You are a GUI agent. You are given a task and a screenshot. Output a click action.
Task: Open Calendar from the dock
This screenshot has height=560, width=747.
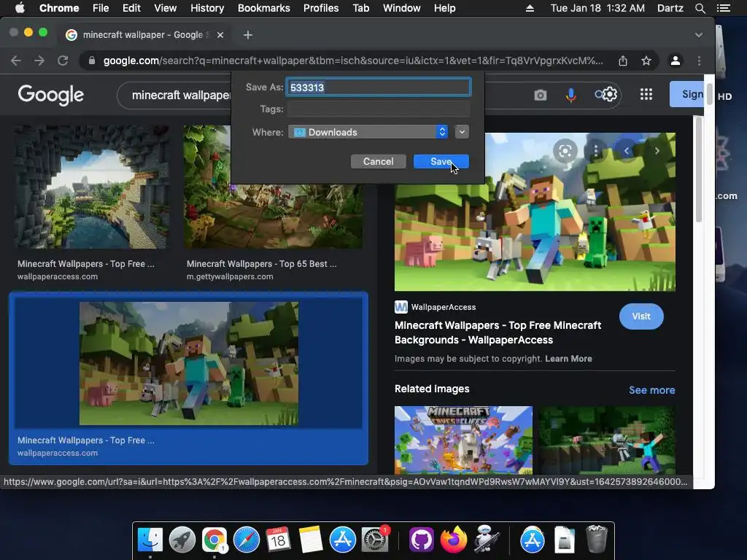[278, 540]
